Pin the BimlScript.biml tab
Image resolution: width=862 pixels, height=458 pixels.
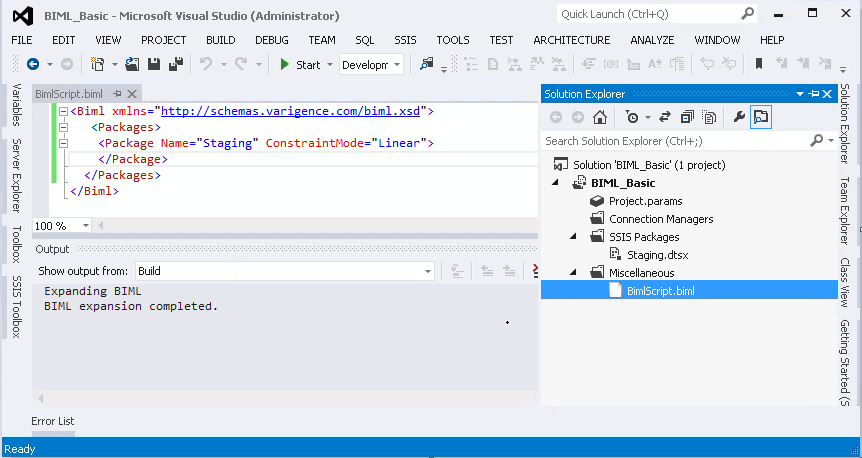point(117,94)
